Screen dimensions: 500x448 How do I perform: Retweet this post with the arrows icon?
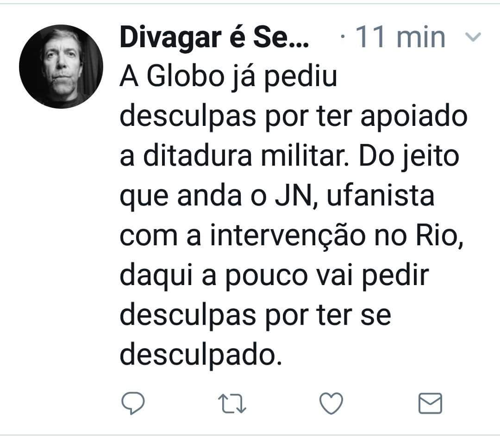click(x=232, y=404)
